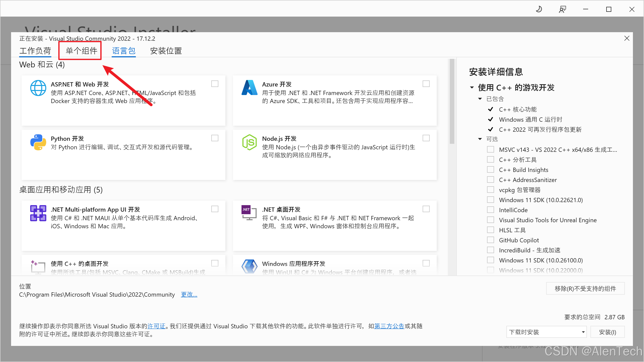The height and width of the screenshot is (362, 644).
Task: Click the workloads list vertical scrollbar
Action: point(452,102)
